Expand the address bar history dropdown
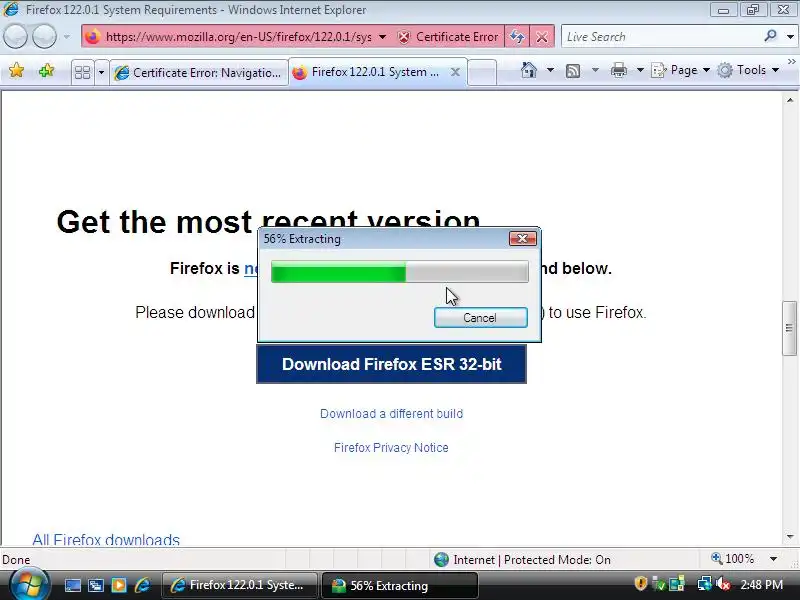This screenshot has width=800, height=600. pos(382,37)
